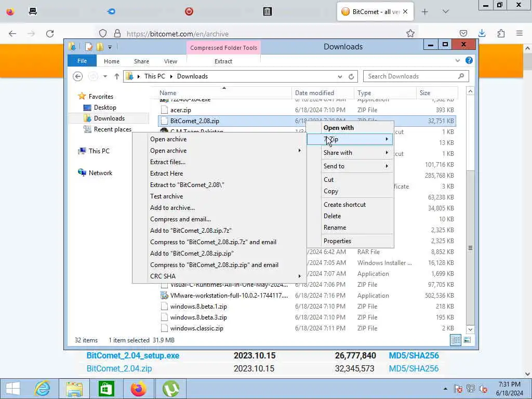Open the recent locations dropdown arrow
This screenshot has height=399, width=532.
click(105, 76)
